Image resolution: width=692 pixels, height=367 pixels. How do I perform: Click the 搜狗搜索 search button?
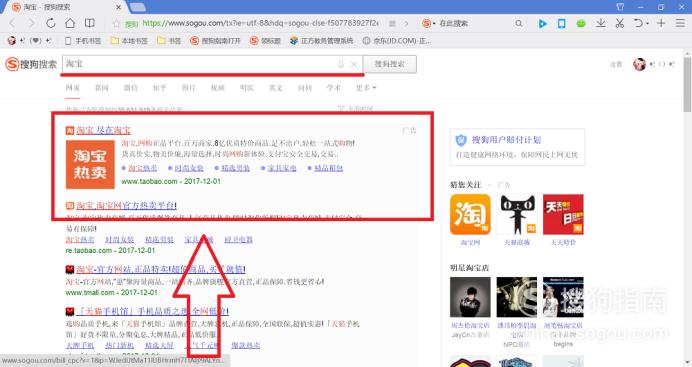click(x=390, y=64)
